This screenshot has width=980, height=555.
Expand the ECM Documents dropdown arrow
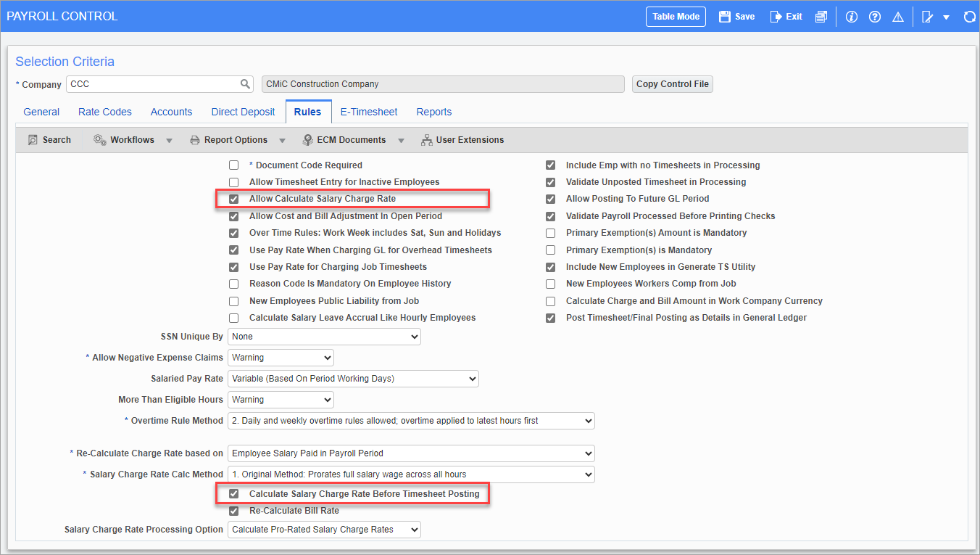(x=401, y=141)
